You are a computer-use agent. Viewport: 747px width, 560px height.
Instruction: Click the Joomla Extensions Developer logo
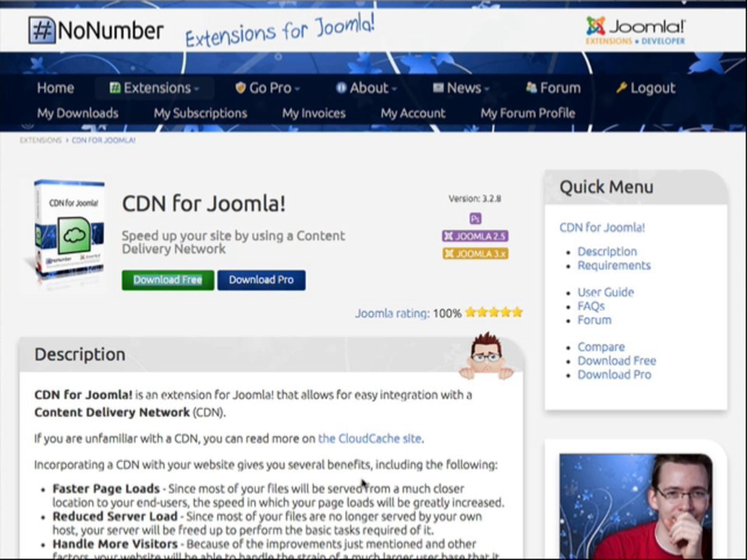635,31
